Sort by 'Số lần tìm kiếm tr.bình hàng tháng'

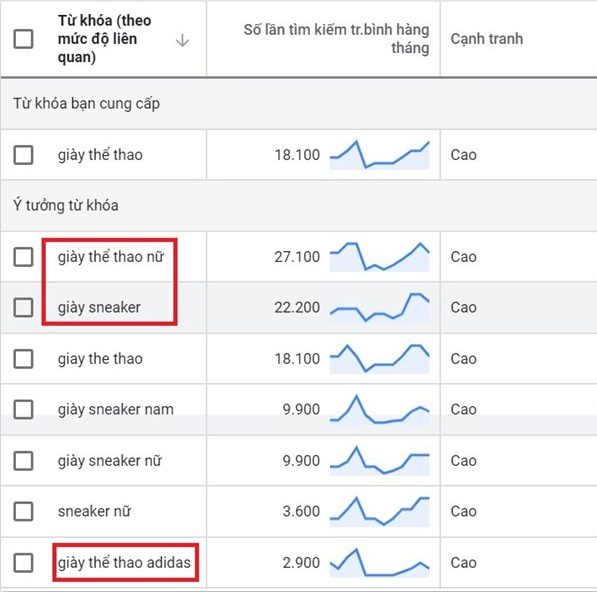336,39
